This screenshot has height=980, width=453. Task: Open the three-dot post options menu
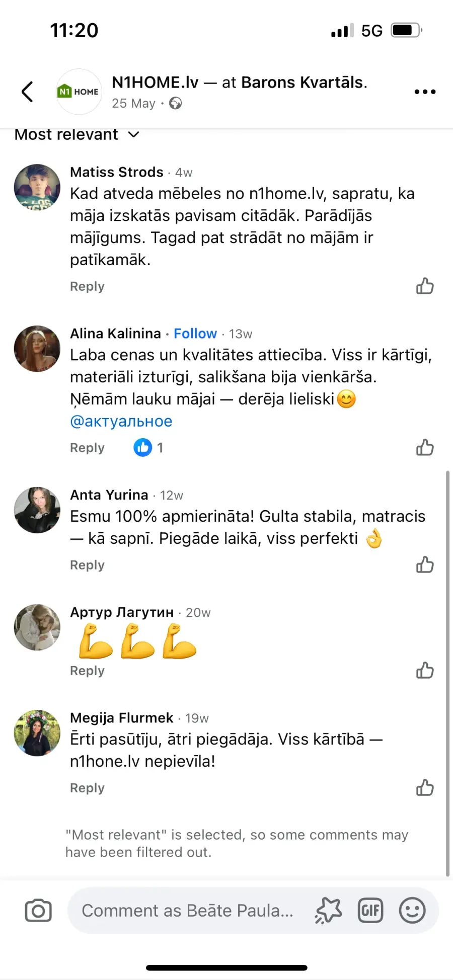(425, 92)
